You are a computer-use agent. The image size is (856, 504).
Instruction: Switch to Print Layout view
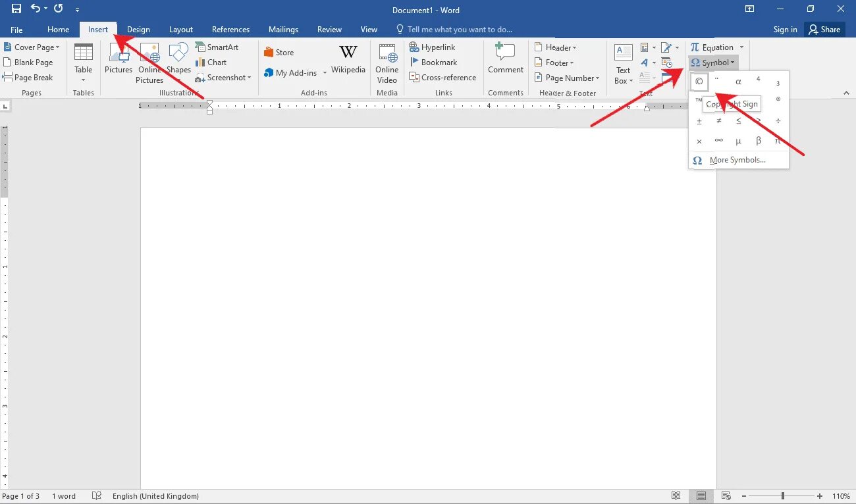click(x=701, y=496)
